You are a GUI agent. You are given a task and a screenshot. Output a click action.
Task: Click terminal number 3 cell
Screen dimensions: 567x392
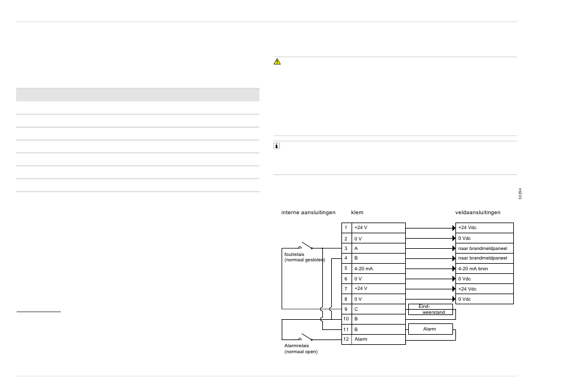click(x=346, y=248)
